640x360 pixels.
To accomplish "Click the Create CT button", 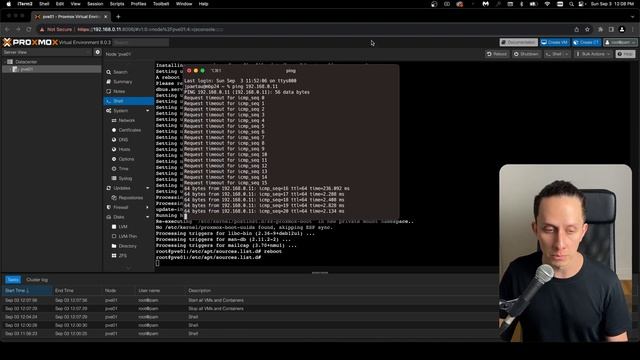I will click(x=586, y=42).
